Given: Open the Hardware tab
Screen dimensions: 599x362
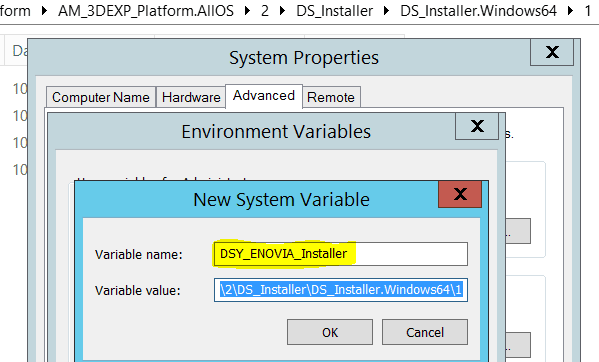Looking at the screenshot, I should coord(191,97).
